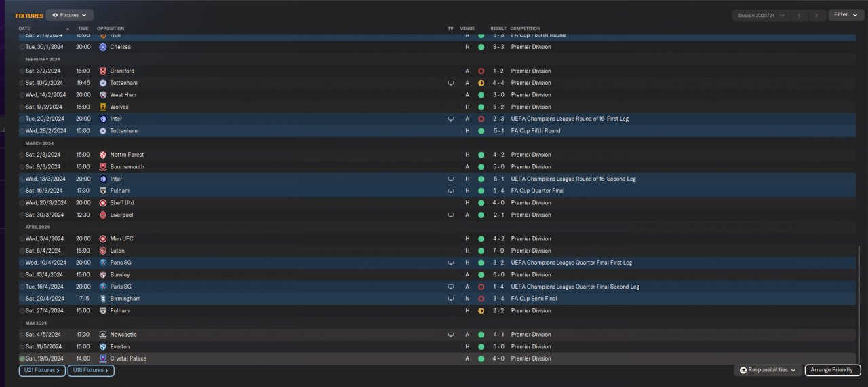Click TV icon on Birmingham semi final row
Viewport: 868px width, 387px height.
451,299
